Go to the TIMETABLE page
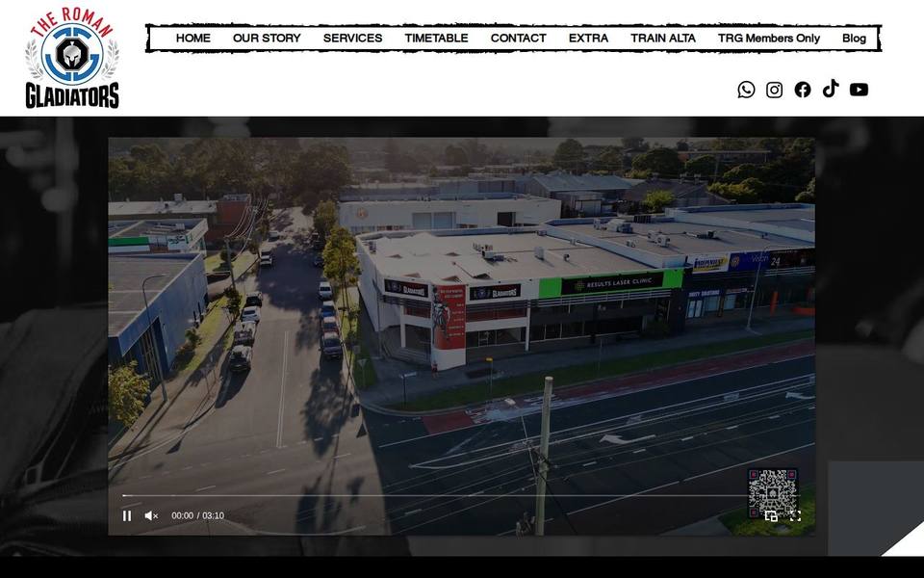The width and height of the screenshot is (924, 578). pos(436,39)
